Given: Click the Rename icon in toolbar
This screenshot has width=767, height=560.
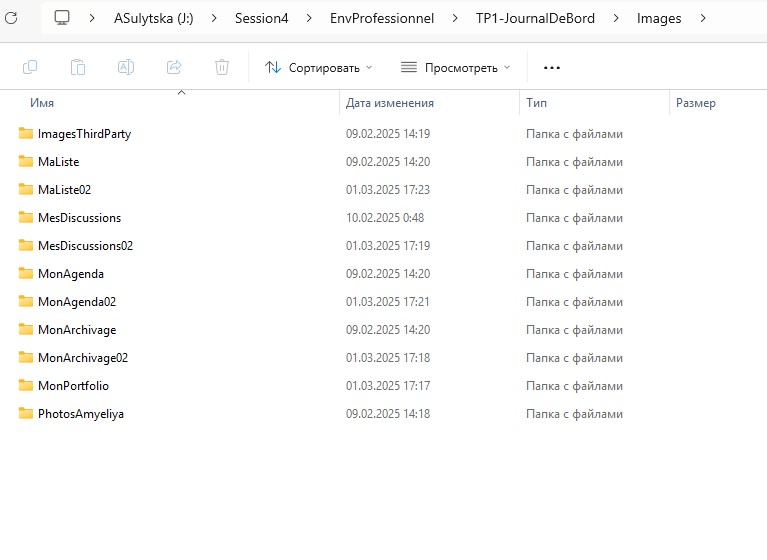Looking at the screenshot, I should (126, 67).
